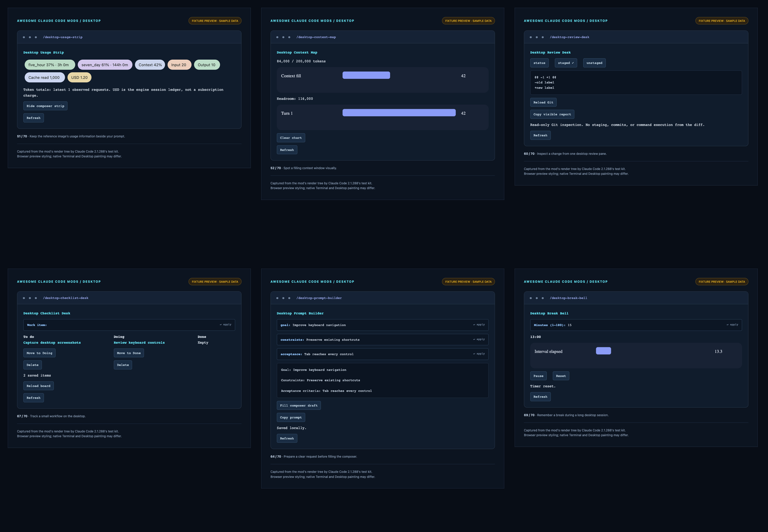Focus the Minutes (1–180) input field
This screenshot has height=532, width=768.
pyautogui.click(x=636, y=325)
